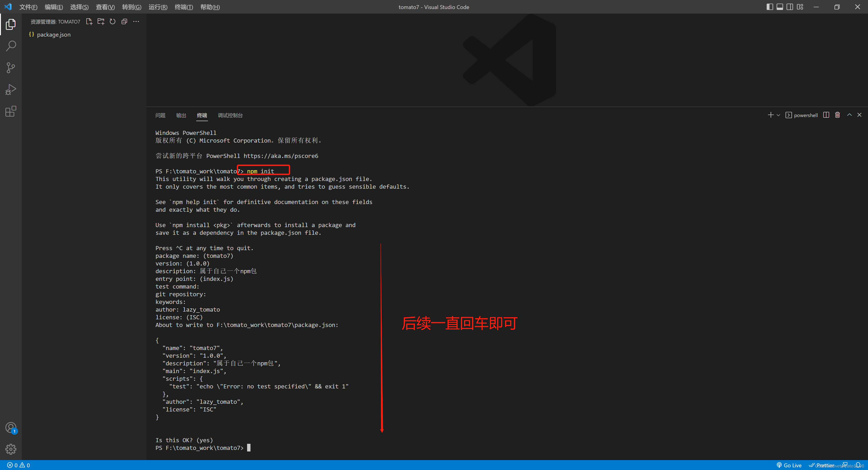The height and width of the screenshot is (470, 868).
Task: Open explorer more actions ellipsis menu
Action: pos(136,21)
